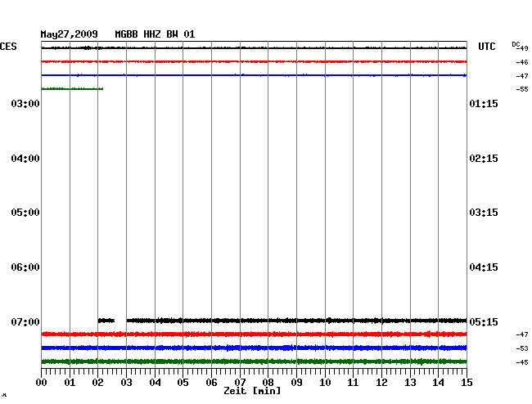The width and height of the screenshot is (532, 404).
Task: Click the DC offset value -46
Action: (x=522, y=62)
